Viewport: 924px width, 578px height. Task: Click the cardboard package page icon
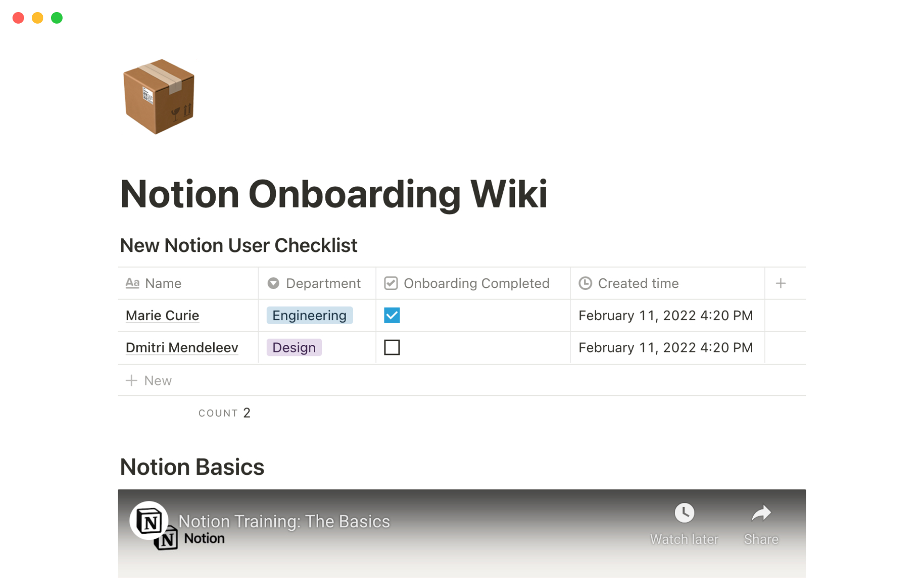coord(159,96)
